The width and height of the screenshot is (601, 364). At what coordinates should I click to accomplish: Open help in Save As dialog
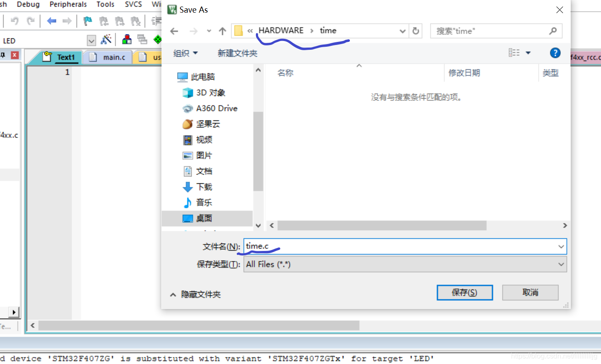click(555, 53)
